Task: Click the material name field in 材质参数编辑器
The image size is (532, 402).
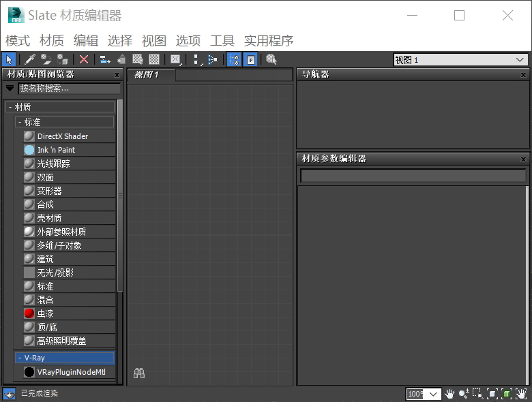Action: 413,176
